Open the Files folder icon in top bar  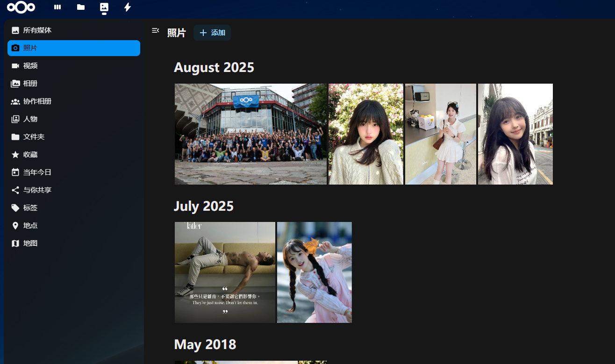point(81,7)
